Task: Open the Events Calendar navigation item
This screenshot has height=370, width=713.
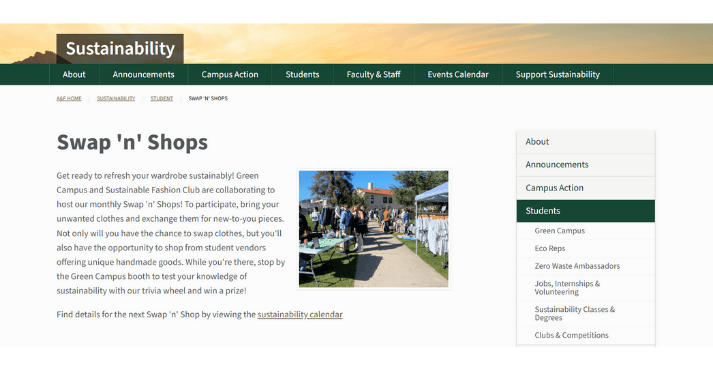Action: point(458,75)
